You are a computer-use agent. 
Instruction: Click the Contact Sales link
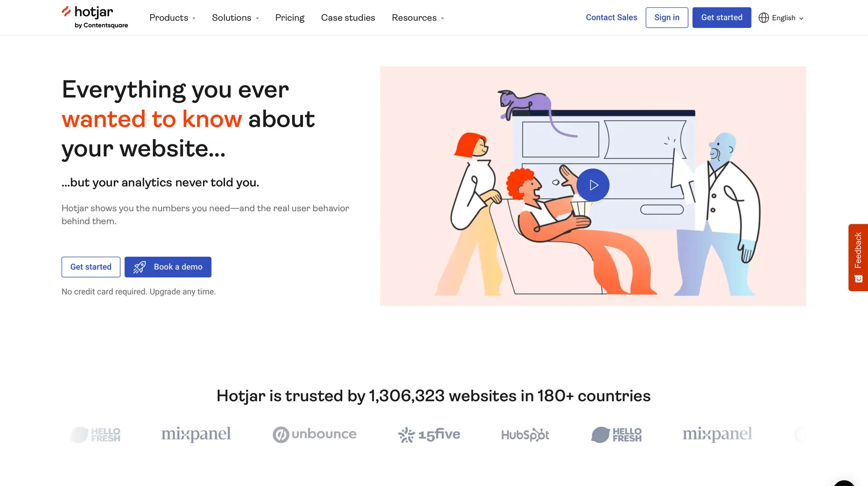[x=611, y=18]
